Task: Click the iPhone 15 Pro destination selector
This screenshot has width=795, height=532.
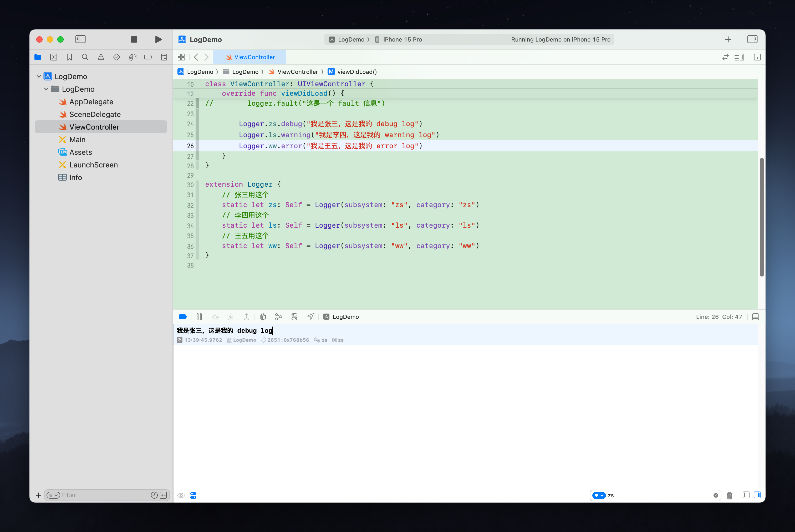Action: click(402, 39)
